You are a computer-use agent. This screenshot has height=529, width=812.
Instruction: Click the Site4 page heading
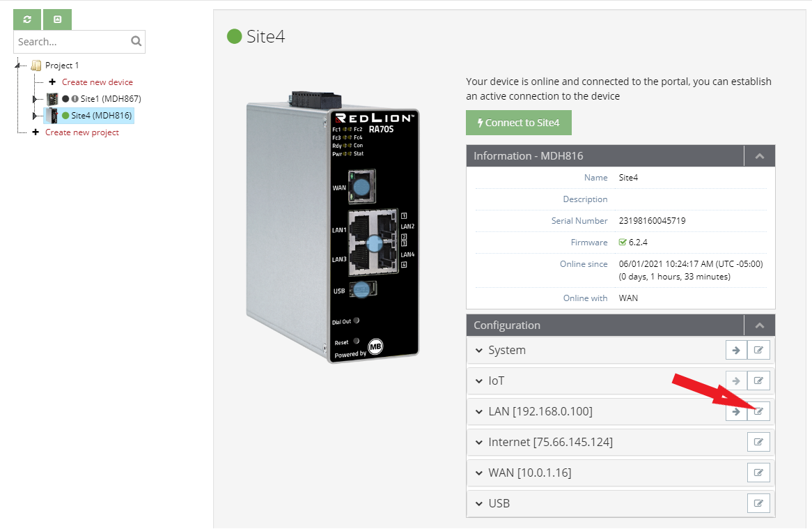[265, 36]
